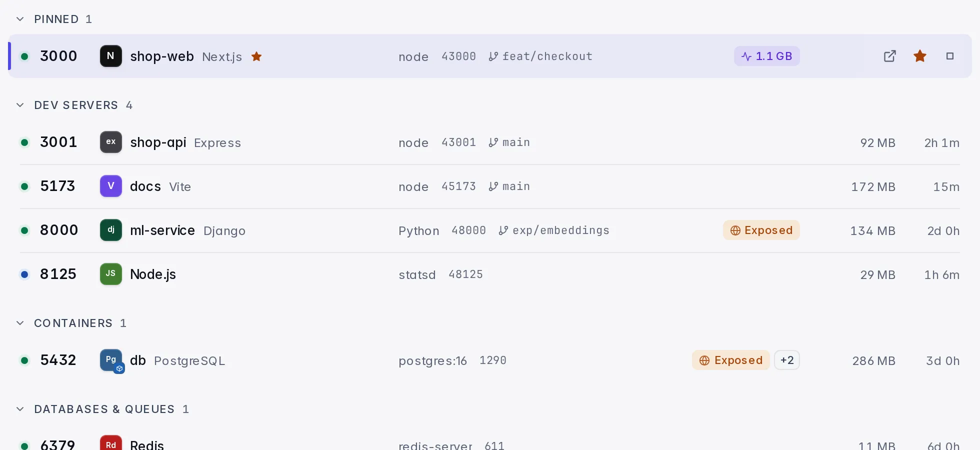
Task: Collapse the CONTAINERS section chevron
Action: pos(20,323)
